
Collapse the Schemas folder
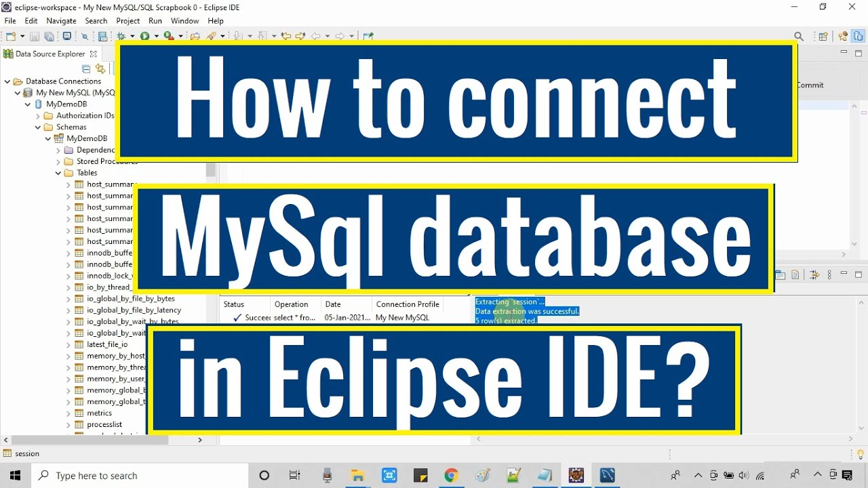[38, 127]
